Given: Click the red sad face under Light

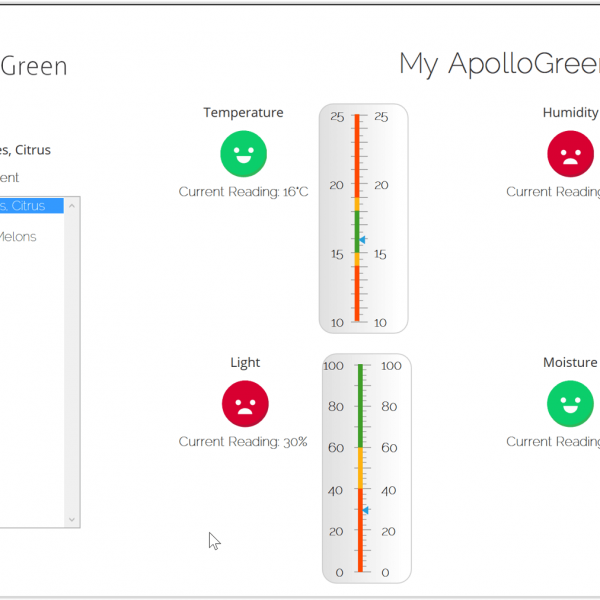Looking at the screenshot, I should point(245,404).
